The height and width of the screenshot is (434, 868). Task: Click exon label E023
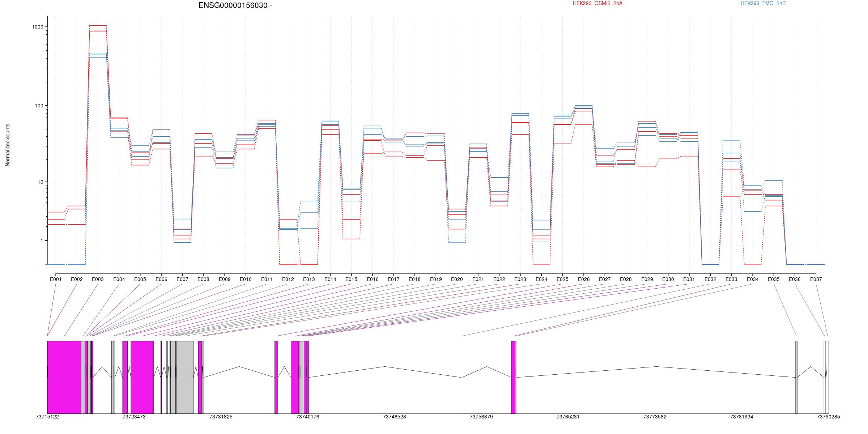pos(520,279)
